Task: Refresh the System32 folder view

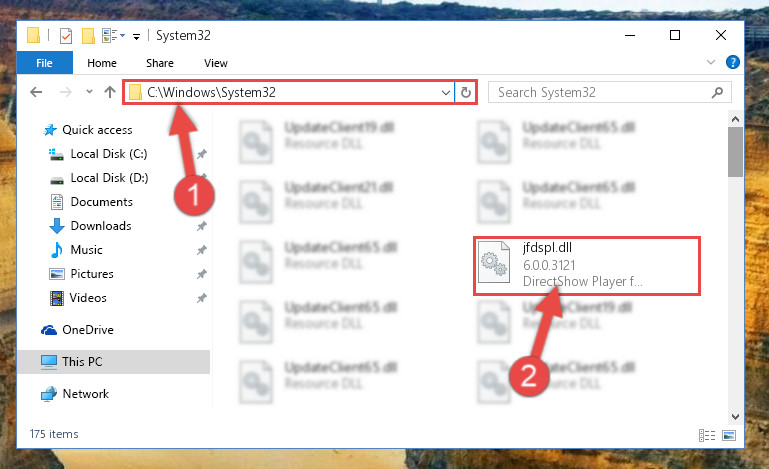Action: (x=465, y=92)
